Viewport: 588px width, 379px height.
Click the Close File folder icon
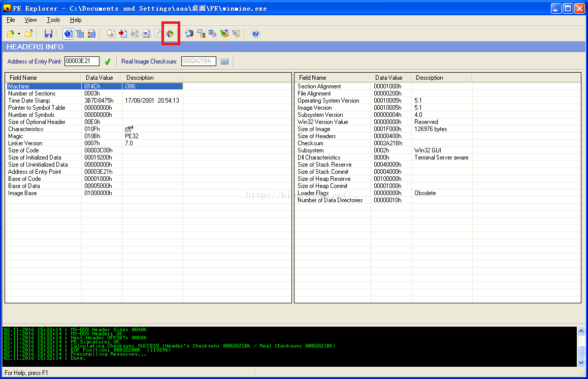click(x=29, y=34)
